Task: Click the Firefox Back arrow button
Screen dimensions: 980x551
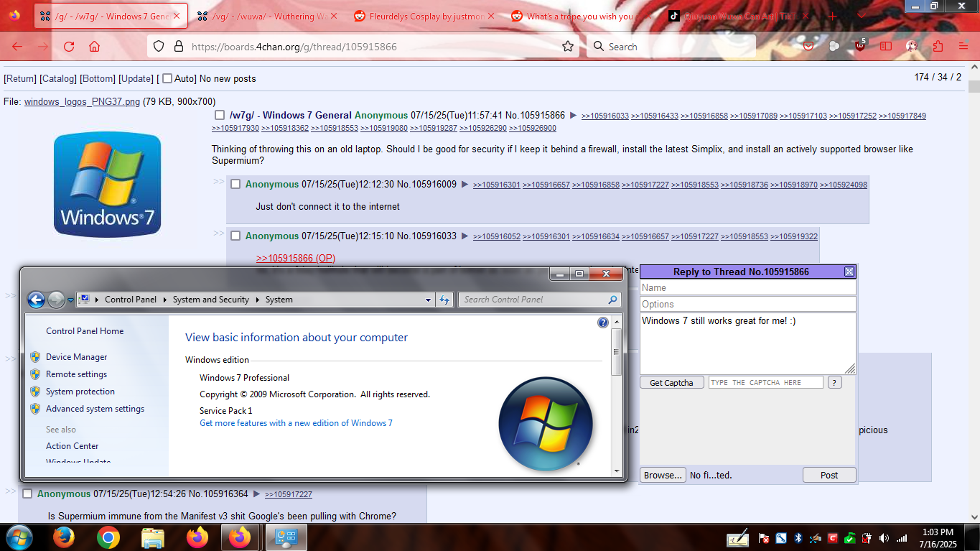Action: click(17, 47)
